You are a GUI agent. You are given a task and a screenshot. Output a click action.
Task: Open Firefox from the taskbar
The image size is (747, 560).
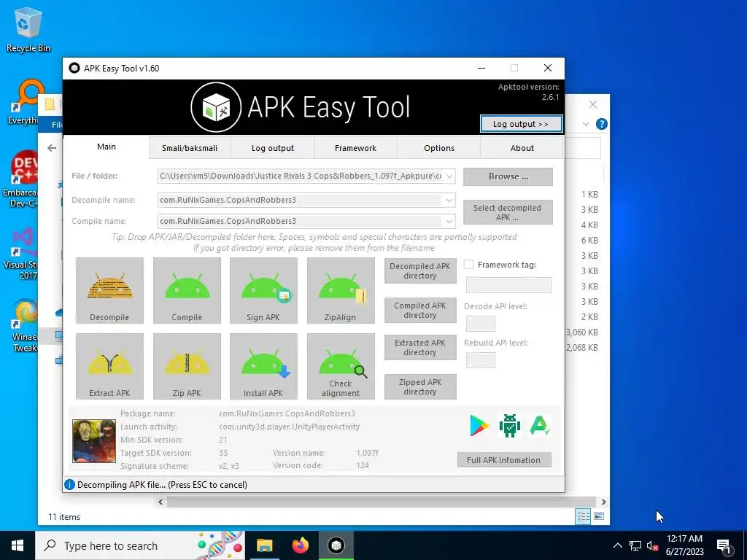coord(300,545)
